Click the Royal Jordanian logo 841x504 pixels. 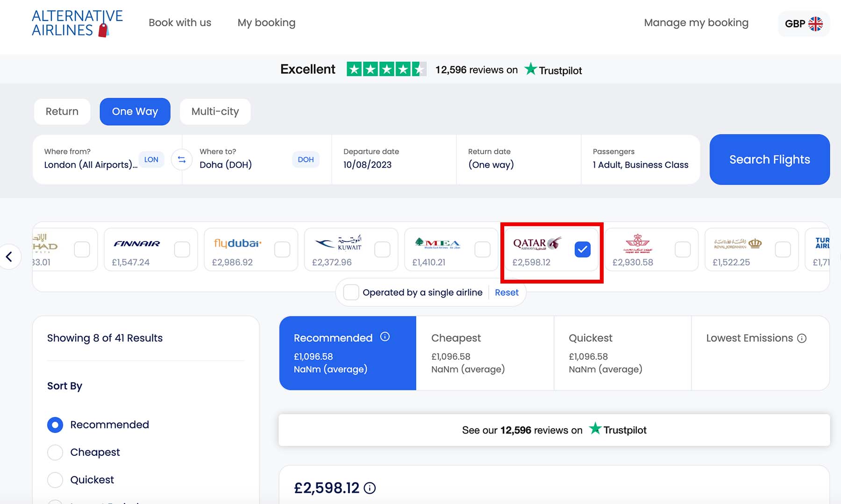[x=738, y=243]
